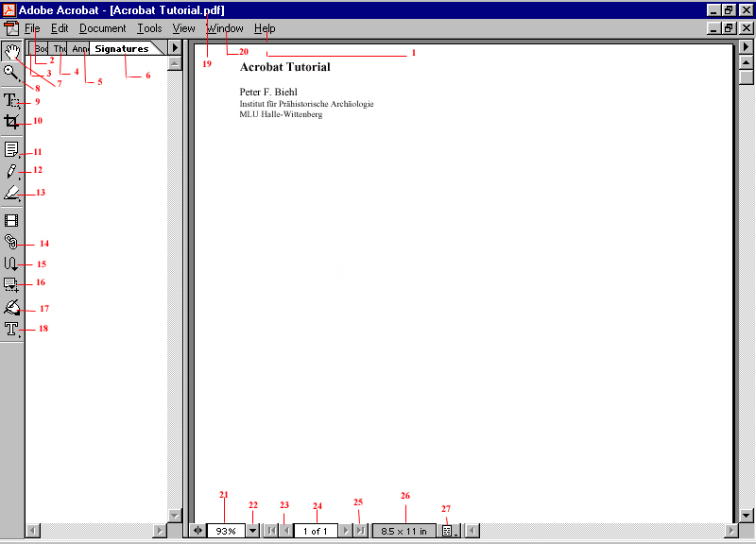
Task: Jump to the last page
Action: pos(360,531)
